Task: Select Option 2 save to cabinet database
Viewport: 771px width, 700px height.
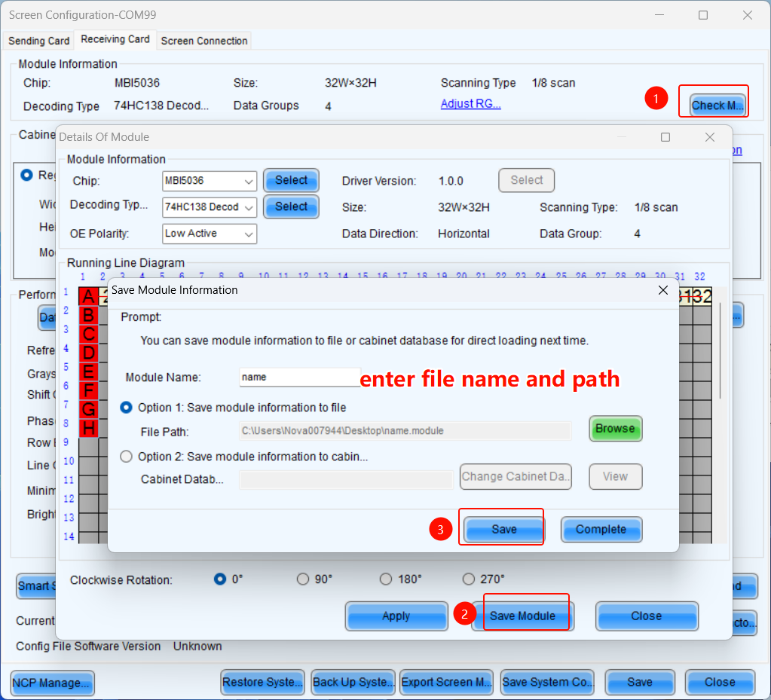Action: [126, 457]
